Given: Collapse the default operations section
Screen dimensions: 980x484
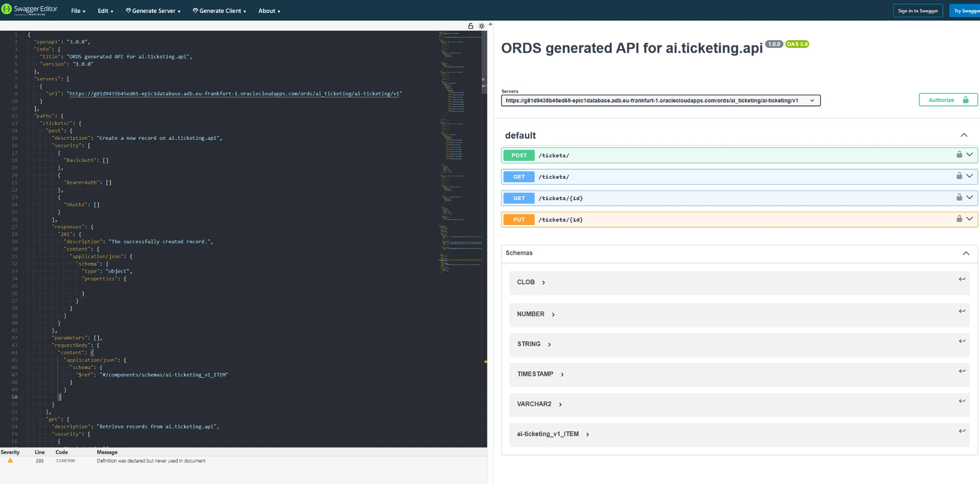Looking at the screenshot, I should (964, 135).
